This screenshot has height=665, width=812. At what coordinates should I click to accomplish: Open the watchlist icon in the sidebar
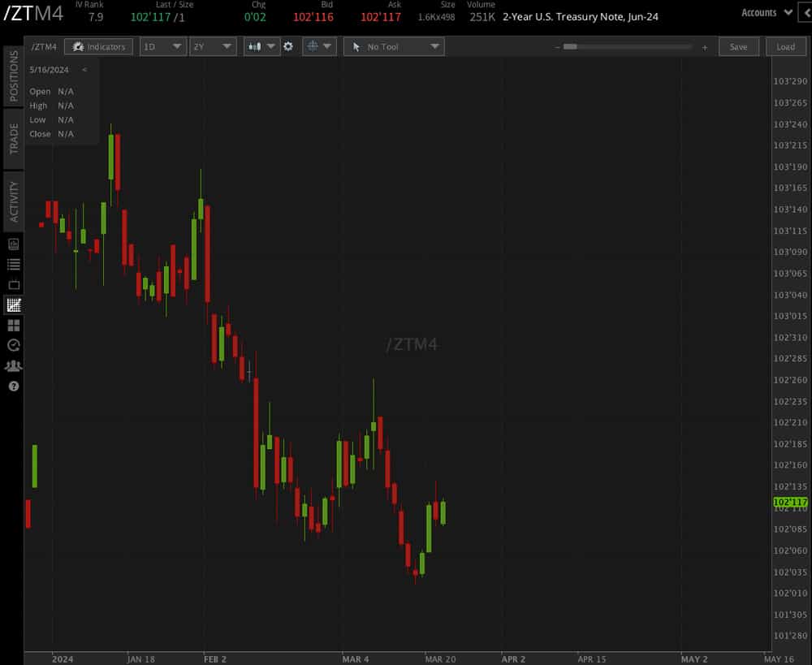click(12, 264)
